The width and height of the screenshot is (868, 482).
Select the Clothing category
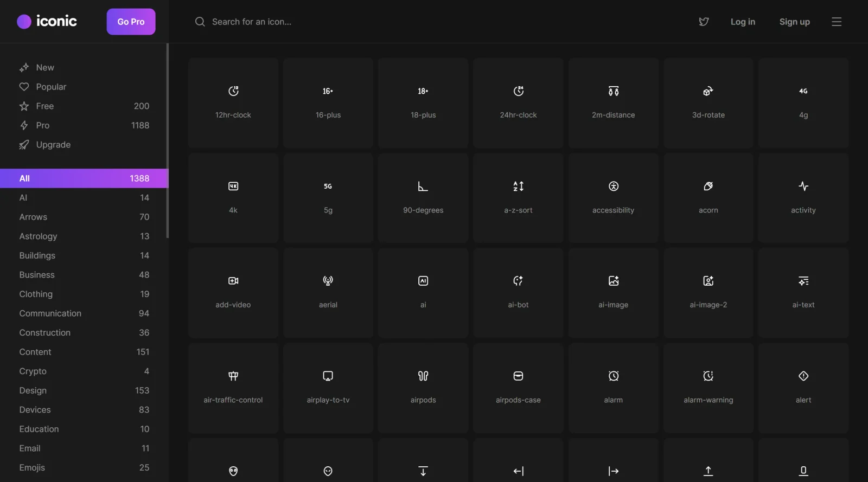(84, 294)
